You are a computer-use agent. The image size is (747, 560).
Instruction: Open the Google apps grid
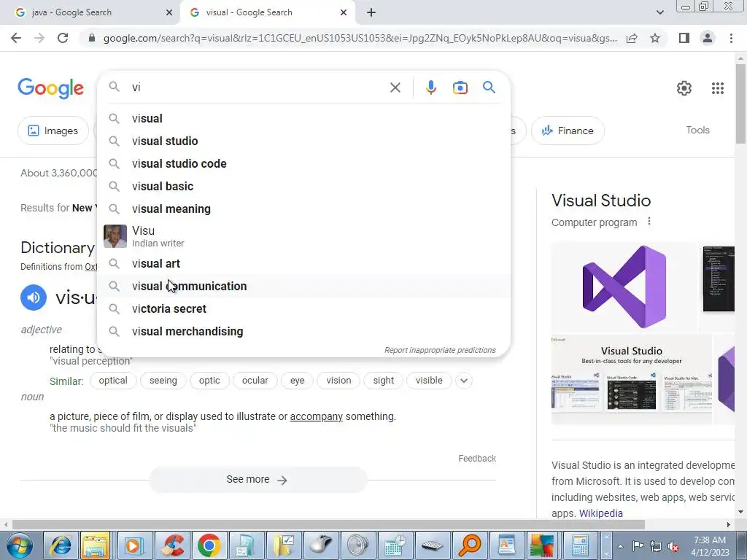[718, 88]
